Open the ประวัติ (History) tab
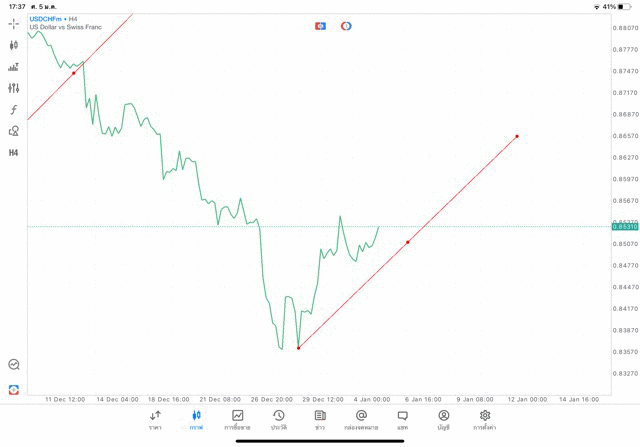The width and height of the screenshot is (640, 447). coord(278,419)
